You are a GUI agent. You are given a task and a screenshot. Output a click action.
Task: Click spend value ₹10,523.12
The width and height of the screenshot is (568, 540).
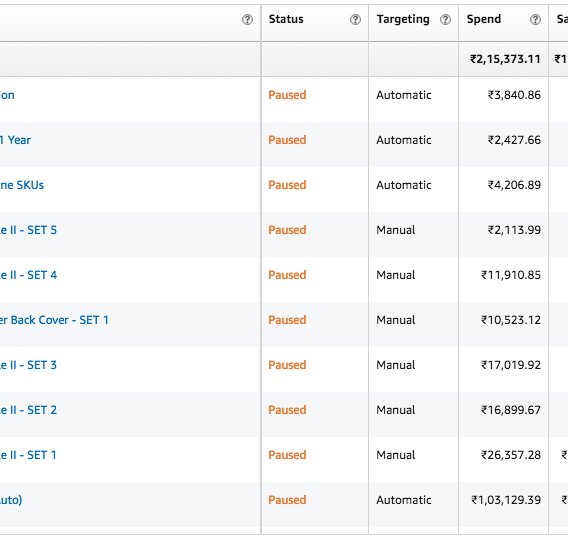[x=511, y=320]
